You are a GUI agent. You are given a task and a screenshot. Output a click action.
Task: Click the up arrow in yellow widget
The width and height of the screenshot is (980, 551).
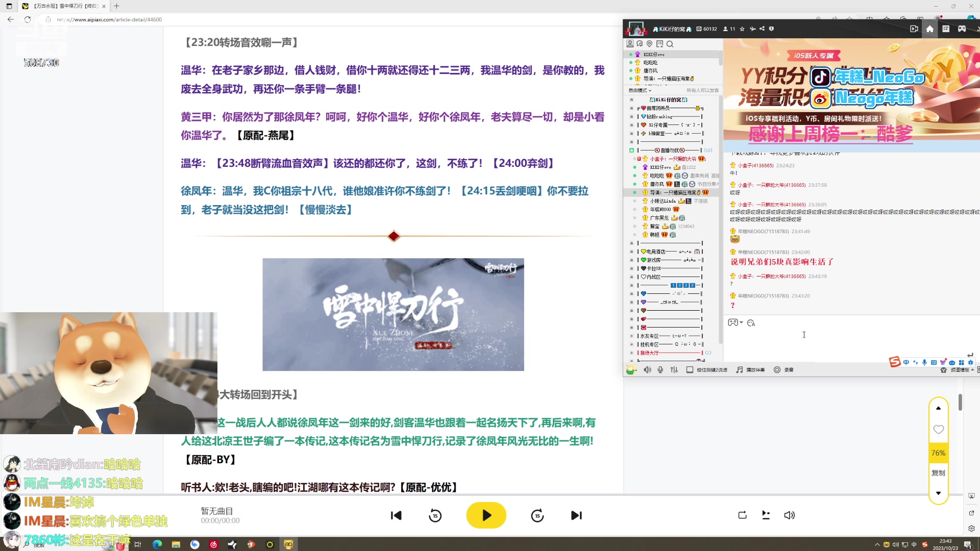click(x=938, y=408)
